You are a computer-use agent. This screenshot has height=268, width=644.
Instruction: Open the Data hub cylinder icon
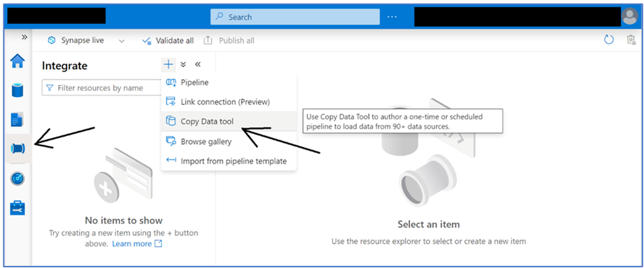(x=17, y=90)
